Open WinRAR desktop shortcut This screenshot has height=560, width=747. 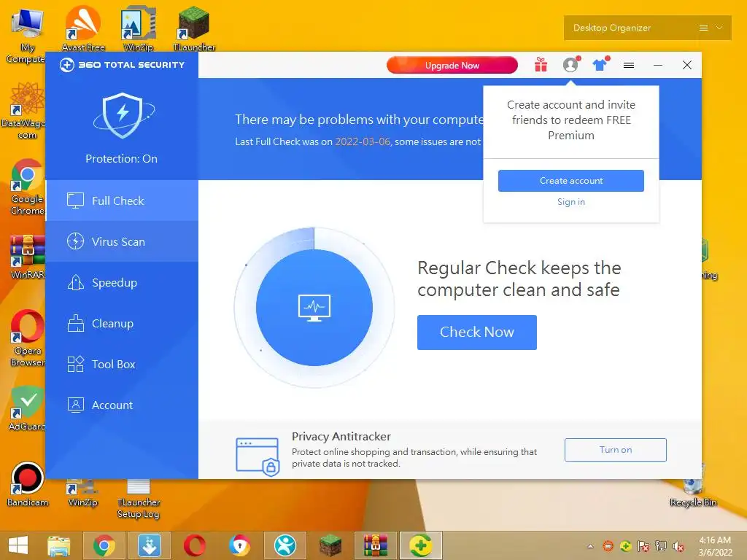27,256
